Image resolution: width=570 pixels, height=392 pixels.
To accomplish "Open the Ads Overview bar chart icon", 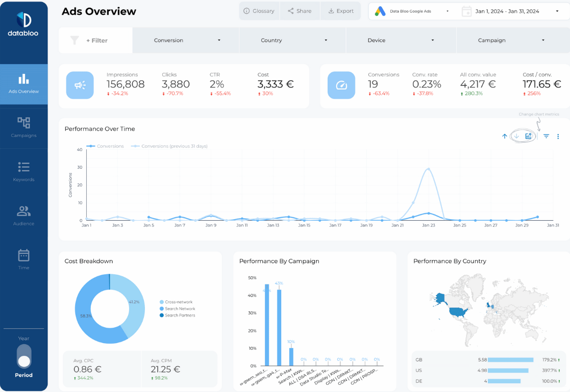I will coord(23,79).
